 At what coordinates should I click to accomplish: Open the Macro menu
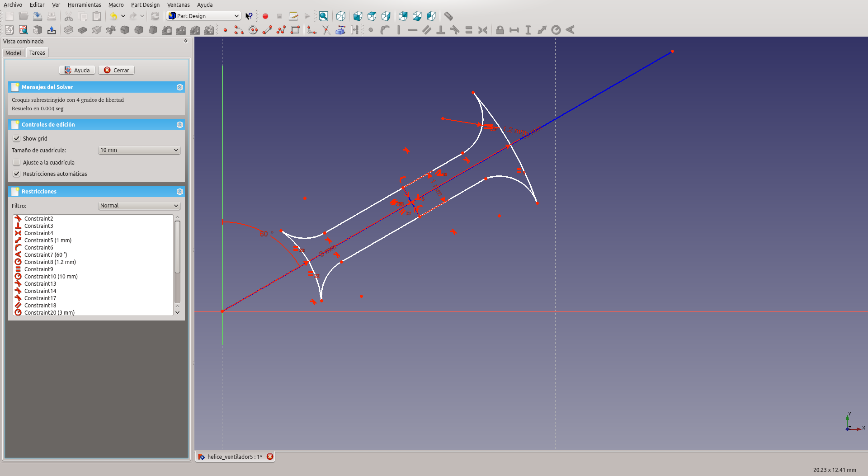116,5
